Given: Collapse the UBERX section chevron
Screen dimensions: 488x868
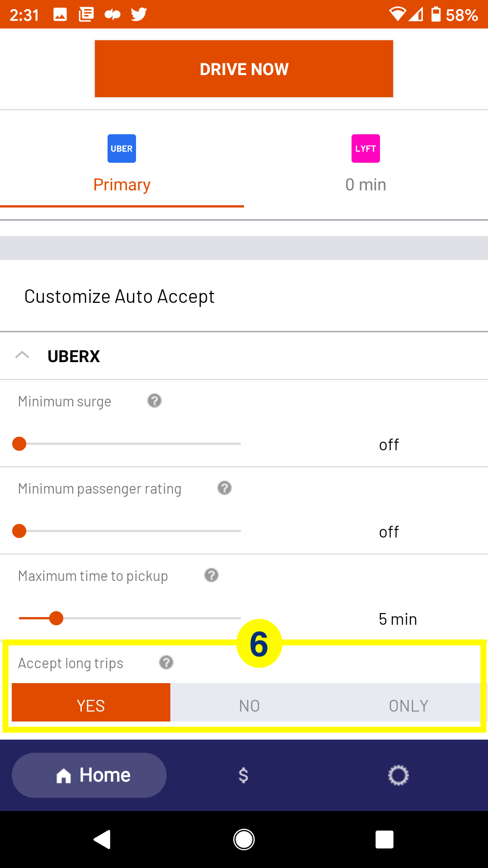Looking at the screenshot, I should (22, 355).
